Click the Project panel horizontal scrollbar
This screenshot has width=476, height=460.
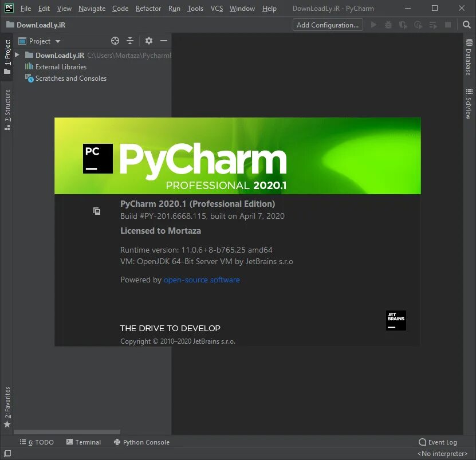67,432
